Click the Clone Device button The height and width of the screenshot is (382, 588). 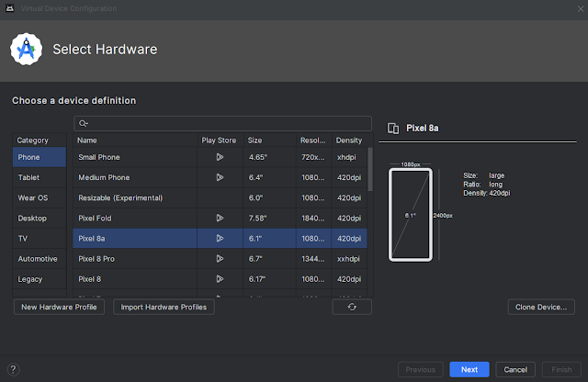coord(541,308)
